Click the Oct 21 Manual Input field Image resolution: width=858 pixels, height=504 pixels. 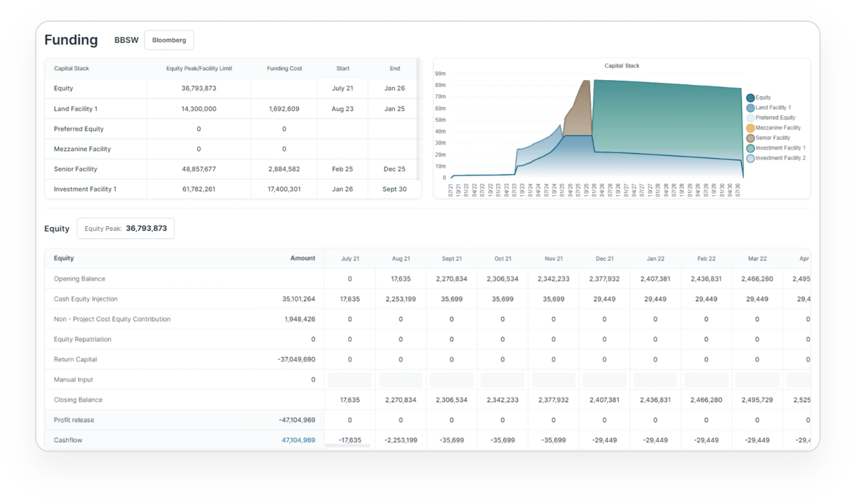(x=503, y=380)
